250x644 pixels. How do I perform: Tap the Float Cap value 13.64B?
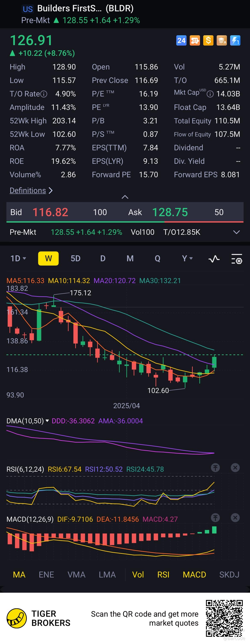228,107
